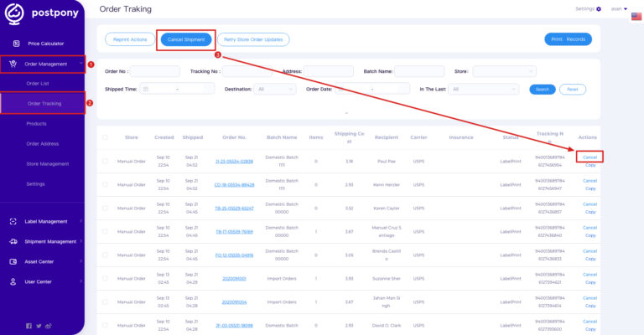This screenshot has width=644, height=335.
Task: Open the Shipped Time calendar picker
Action: (x=146, y=89)
